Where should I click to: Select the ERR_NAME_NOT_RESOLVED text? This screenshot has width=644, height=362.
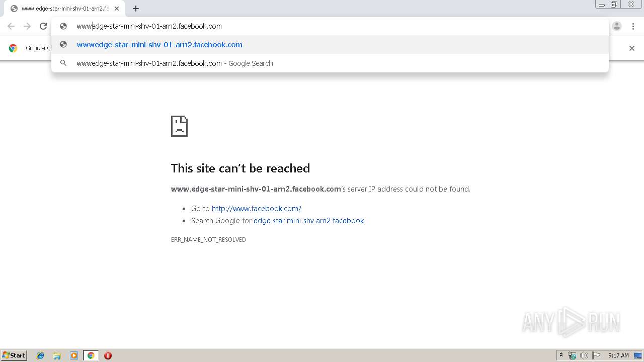208,240
